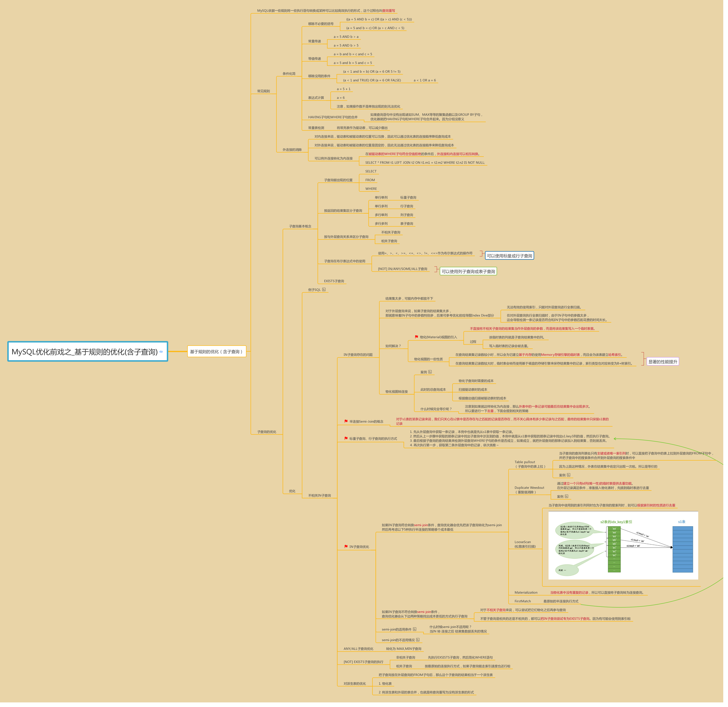Screen dimensions: 728x707
Task: Select the LooseScan node
Action: pos(529,548)
